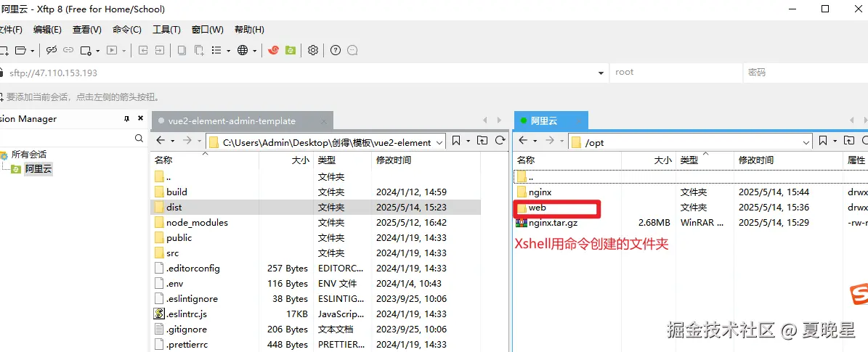The image size is (868, 352).
Task: Launch Xshell via the red swirl icon
Action: pyautogui.click(x=273, y=50)
